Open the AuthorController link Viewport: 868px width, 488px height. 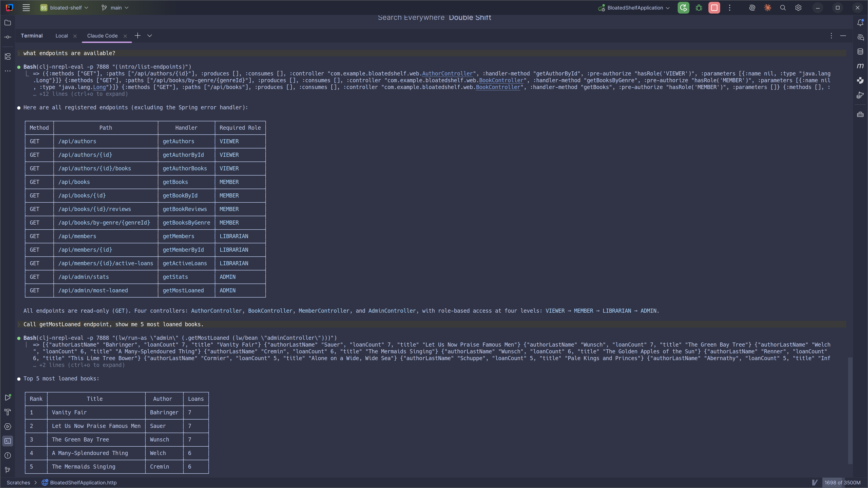448,73
